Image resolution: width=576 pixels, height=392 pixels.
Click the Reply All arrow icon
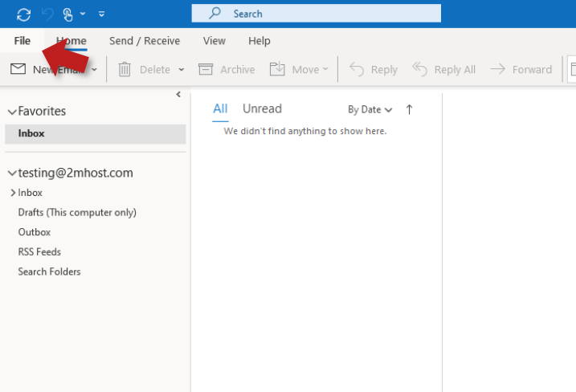(420, 70)
